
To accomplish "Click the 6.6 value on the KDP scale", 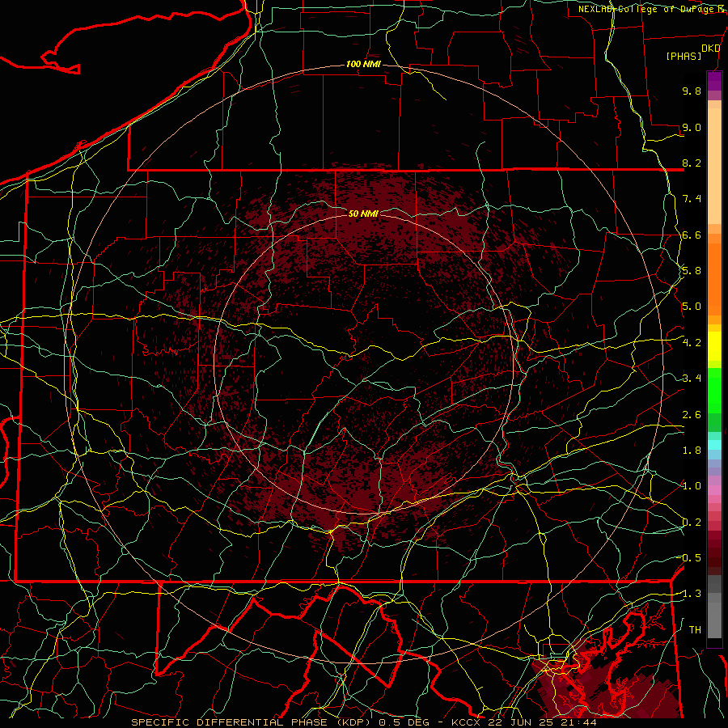I will [x=692, y=235].
